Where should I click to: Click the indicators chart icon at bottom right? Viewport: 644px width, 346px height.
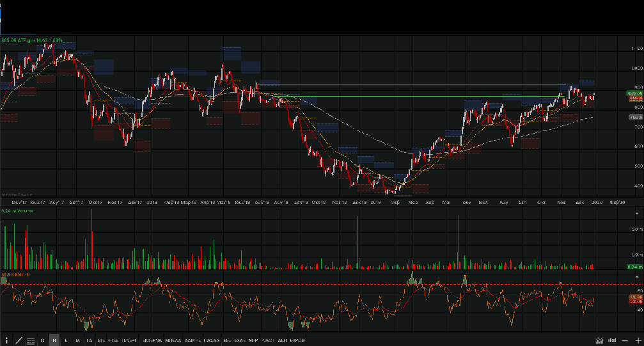click(x=599, y=340)
